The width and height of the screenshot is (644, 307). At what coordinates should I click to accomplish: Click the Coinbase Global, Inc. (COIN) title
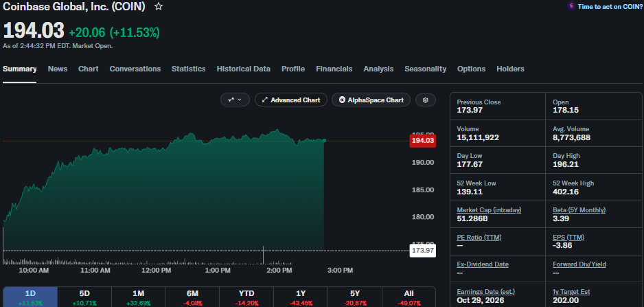pyautogui.click(x=74, y=7)
